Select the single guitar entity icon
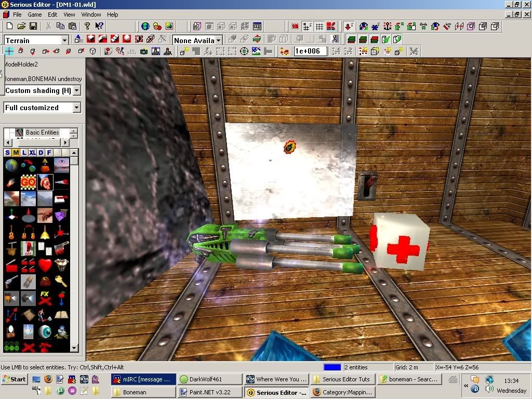Image resolution: width=532 pixels, height=399 pixels. 11,232
